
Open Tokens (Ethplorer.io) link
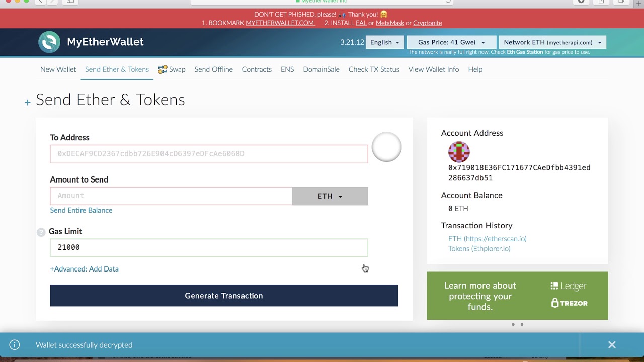(x=479, y=248)
